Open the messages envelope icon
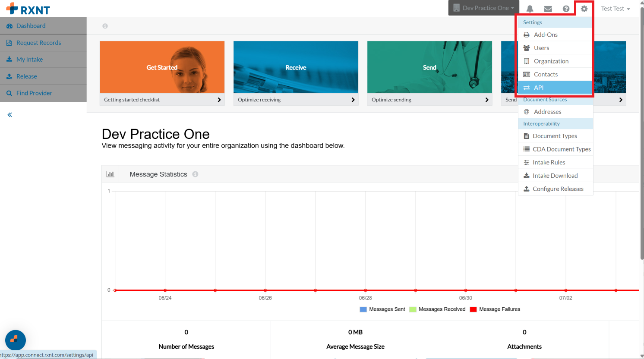Image resolution: width=644 pixels, height=359 pixels. (x=548, y=9)
